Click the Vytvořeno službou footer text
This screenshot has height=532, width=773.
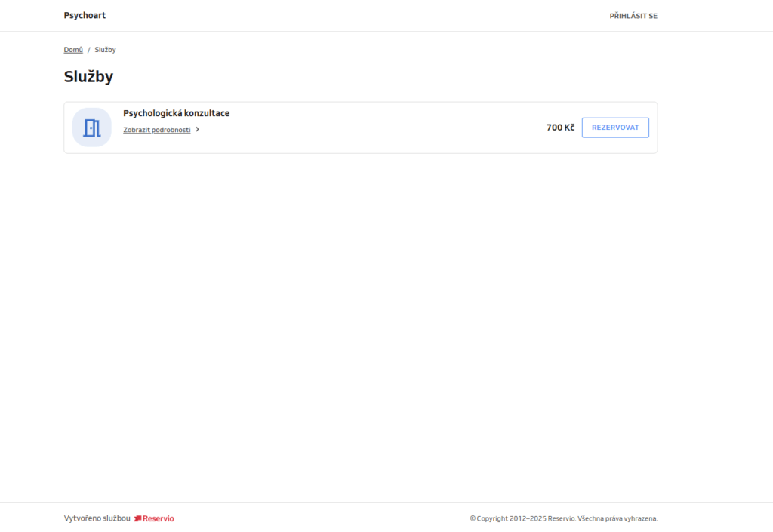tap(97, 518)
